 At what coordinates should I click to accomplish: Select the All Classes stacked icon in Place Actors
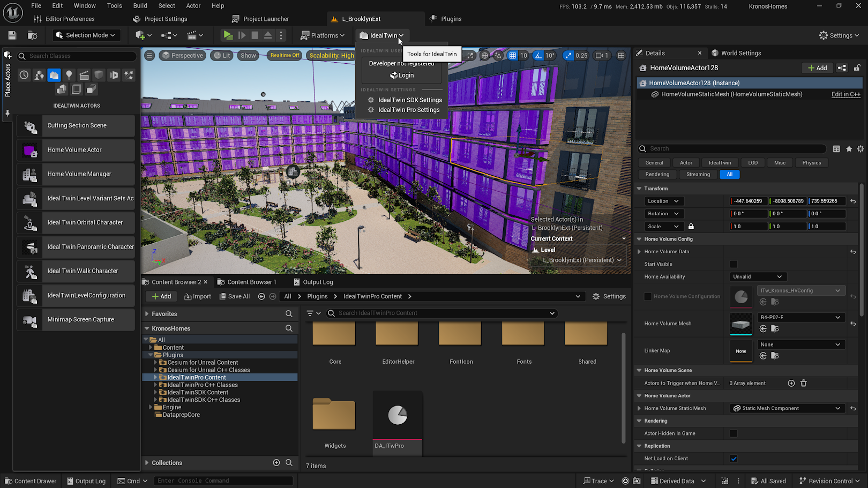click(x=92, y=89)
